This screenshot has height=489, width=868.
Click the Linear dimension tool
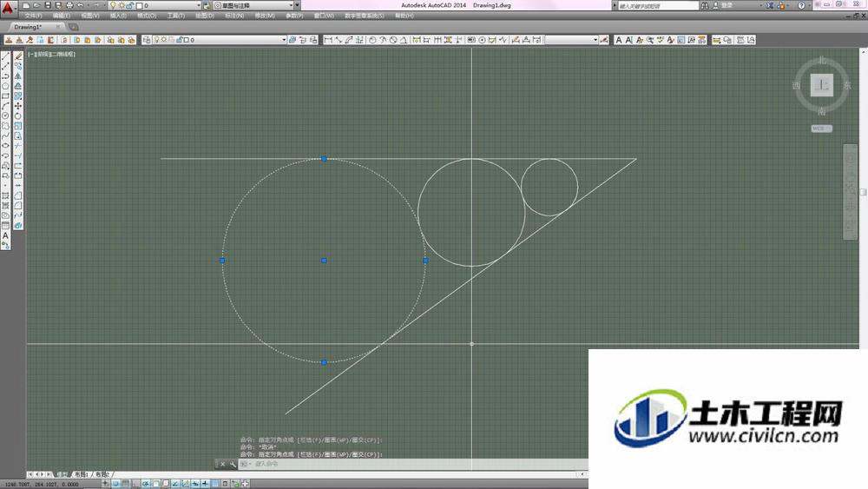click(328, 40)
